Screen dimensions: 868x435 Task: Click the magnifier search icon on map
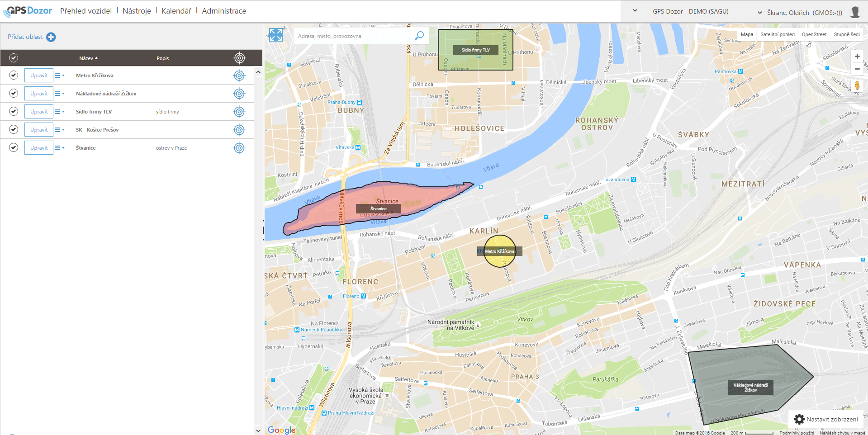click(x=419, y=36)
